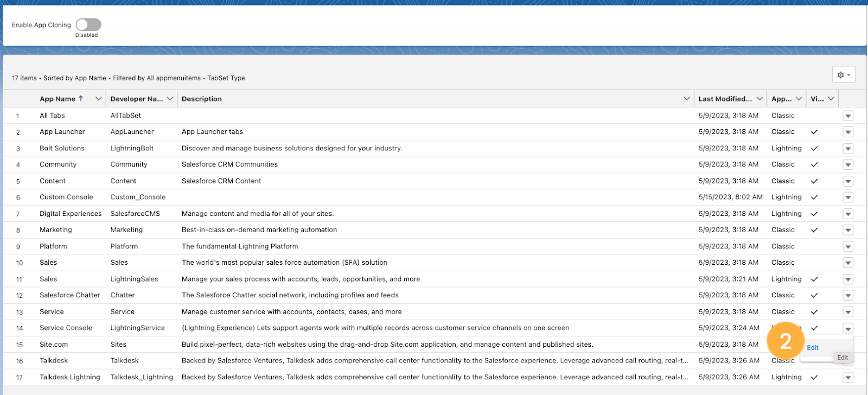Expand row actions for the Marketing app
The width and height of the screenshot is (868, 395).
848,230
